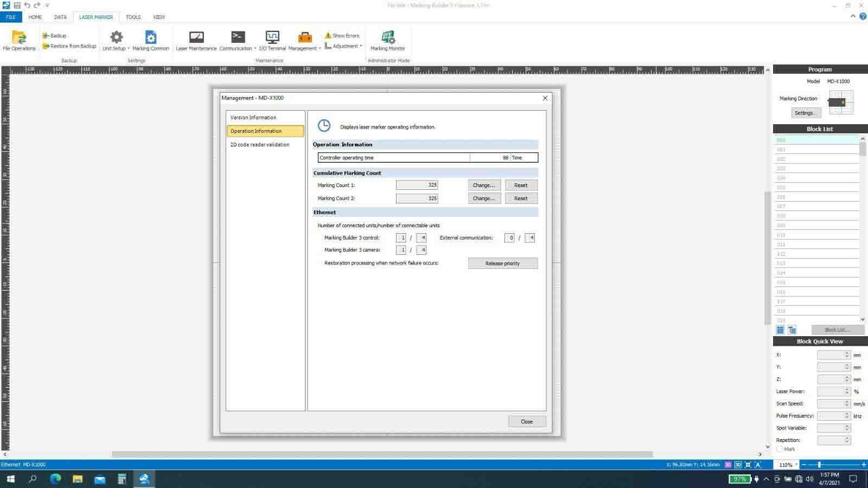The width and height of the screenshot is (868, 488).
Task: Select Operation Information in the Management dialog
Action: [265, 131]
